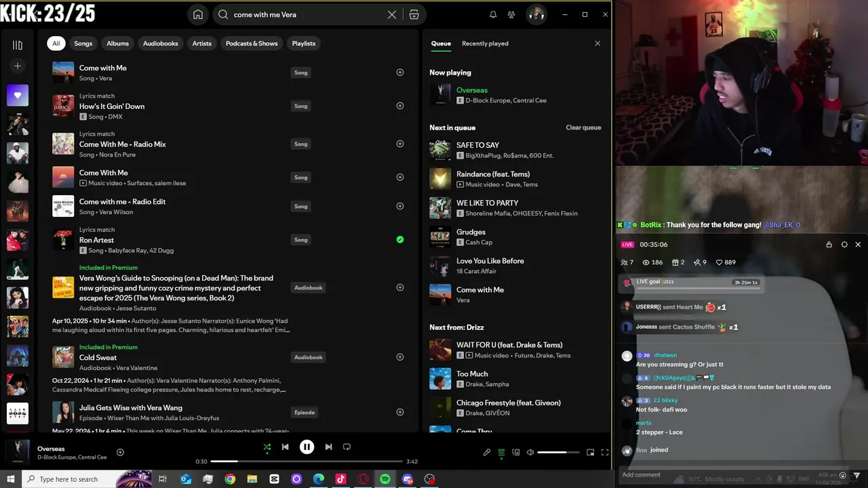Open the Windows Start menu
868x488 pixels.
pyautogui.click(x=11, y=479)
